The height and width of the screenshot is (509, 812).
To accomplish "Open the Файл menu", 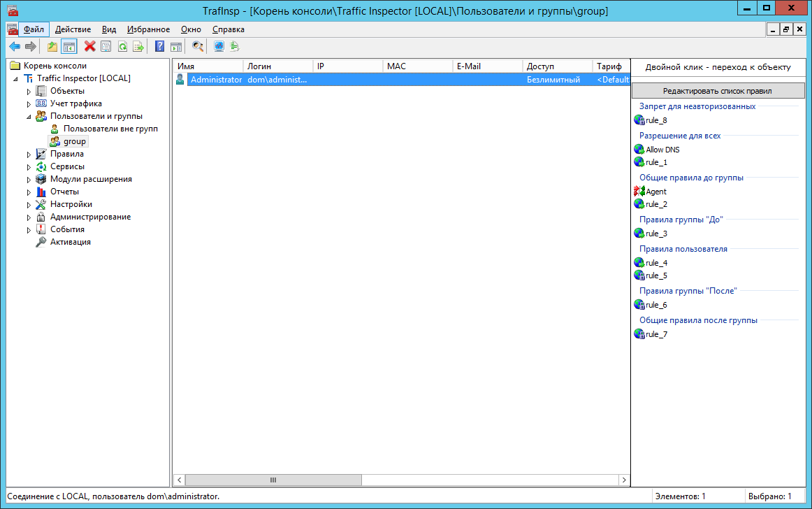I will [34, 29].
